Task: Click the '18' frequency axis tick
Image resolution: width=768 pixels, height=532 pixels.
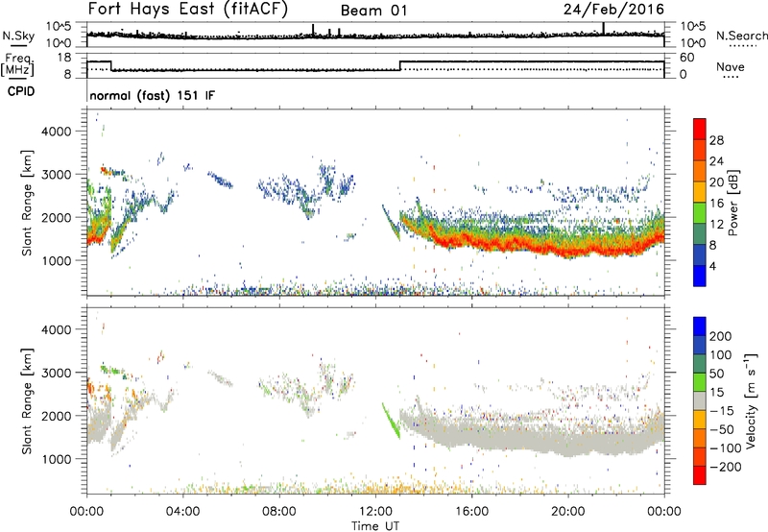Action: point(64,58)
